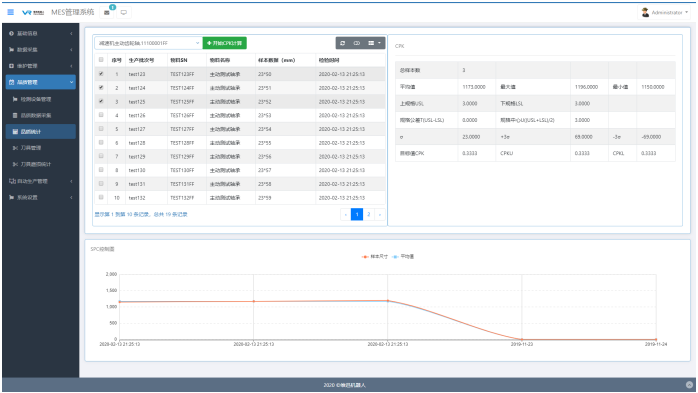Image resolution: width=698 pixels, height=393 pixels.
Task: Open the 系统设置 sidebar menu item
Action: [x=41, y=198]
